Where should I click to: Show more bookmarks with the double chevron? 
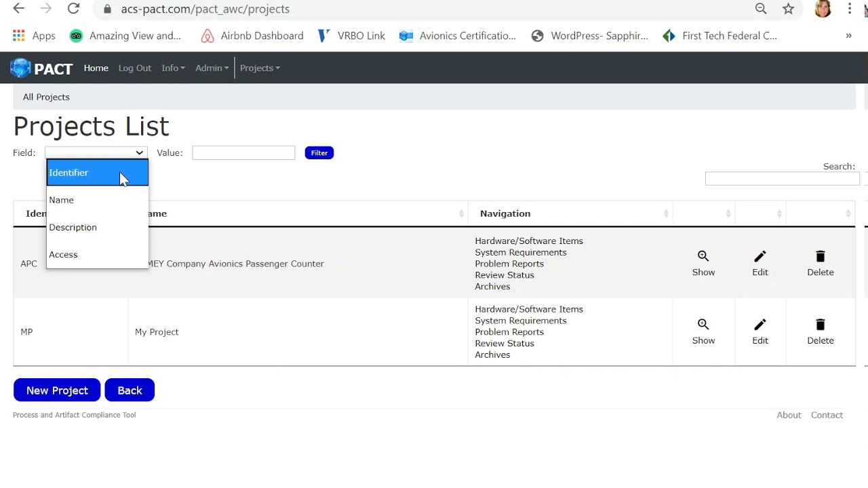848,36
